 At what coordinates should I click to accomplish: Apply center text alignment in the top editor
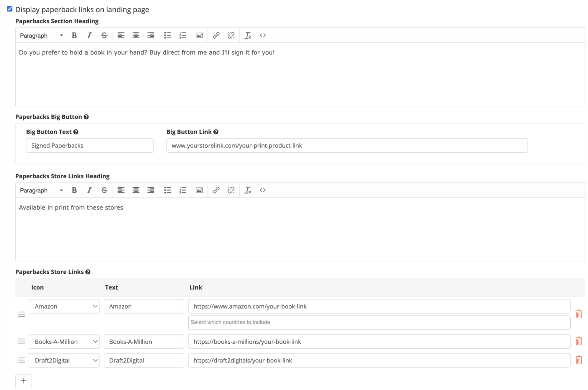click(x=136, y=35)
